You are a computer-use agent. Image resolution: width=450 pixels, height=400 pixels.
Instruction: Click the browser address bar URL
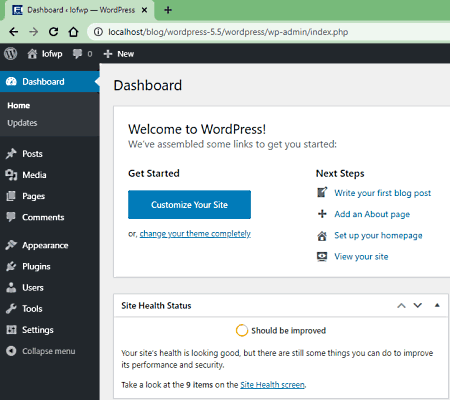[228, 32]
